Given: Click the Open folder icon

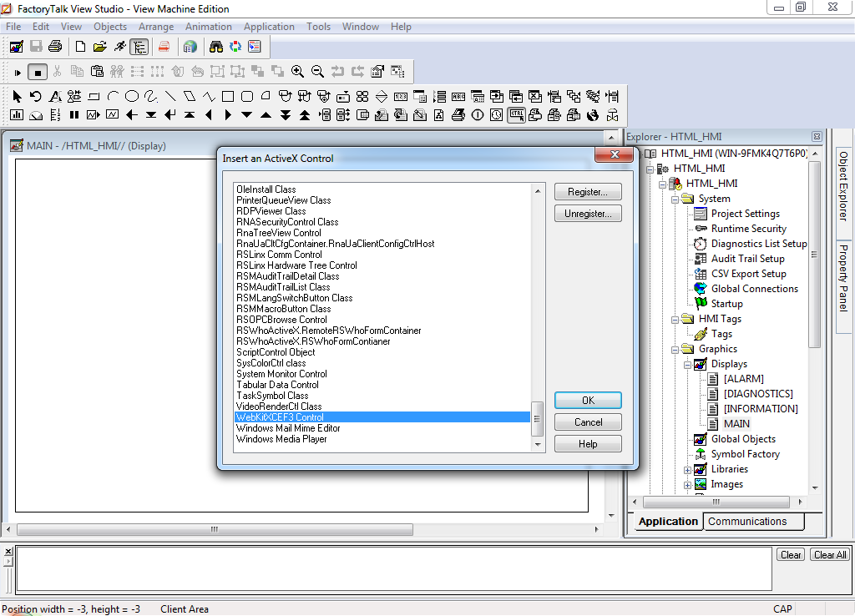Looking at the screenshot, I should click(100, 47).
